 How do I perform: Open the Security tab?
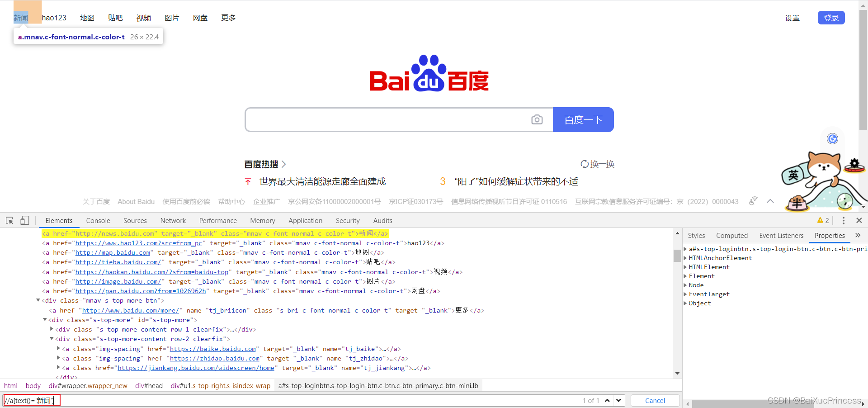click(347, 221)
